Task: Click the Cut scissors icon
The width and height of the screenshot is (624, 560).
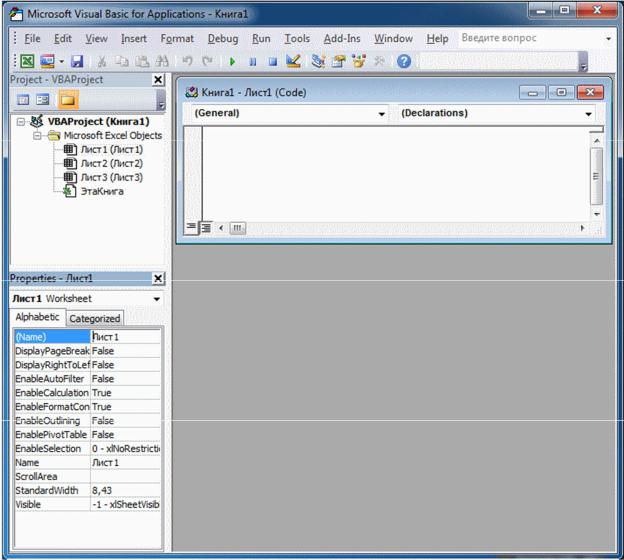Action: tap(102, 61)
